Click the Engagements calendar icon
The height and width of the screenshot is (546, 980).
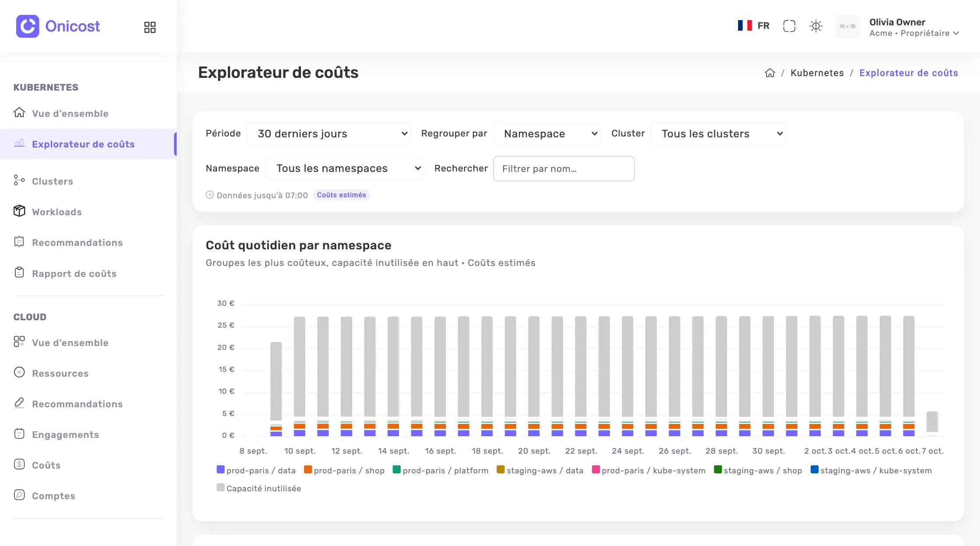(x=19, y=434)
